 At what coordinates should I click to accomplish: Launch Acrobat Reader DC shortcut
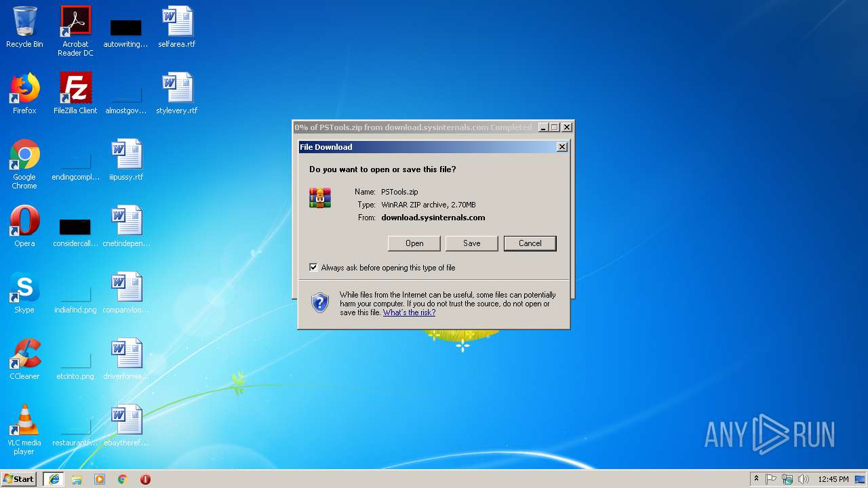[x=75, y=31]
